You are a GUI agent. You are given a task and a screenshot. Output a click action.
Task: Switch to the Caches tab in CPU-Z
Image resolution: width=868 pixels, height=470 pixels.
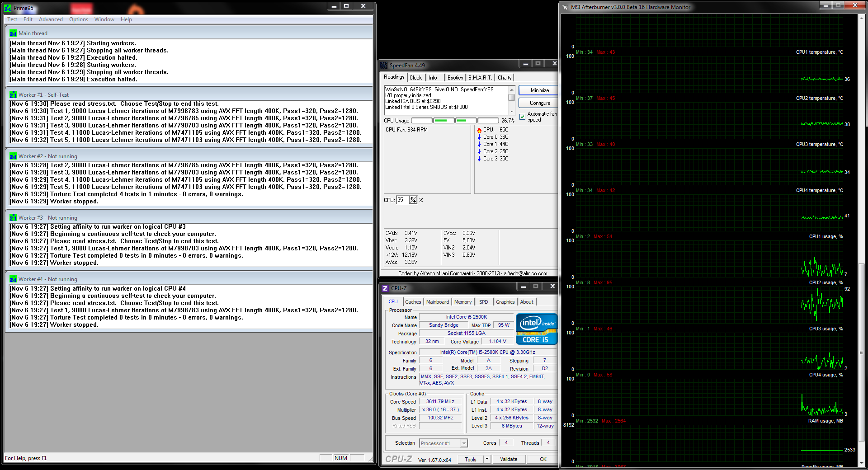(x=413, y=302)
